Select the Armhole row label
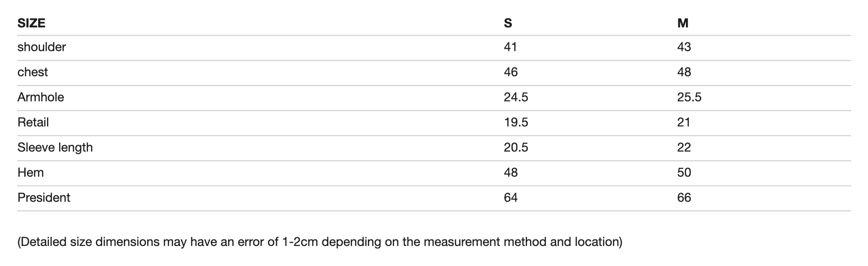This screenshot has width=868, height=266. click(41, 97)
